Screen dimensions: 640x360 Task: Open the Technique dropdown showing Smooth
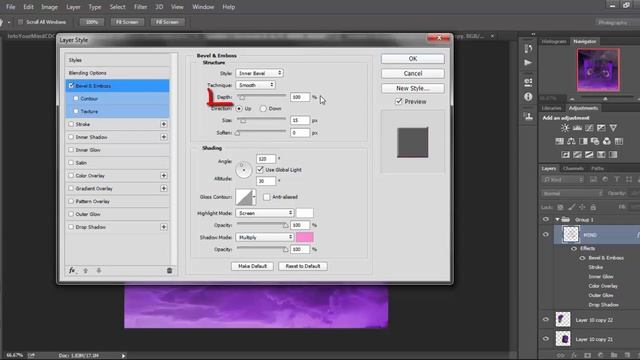[256, 85]
